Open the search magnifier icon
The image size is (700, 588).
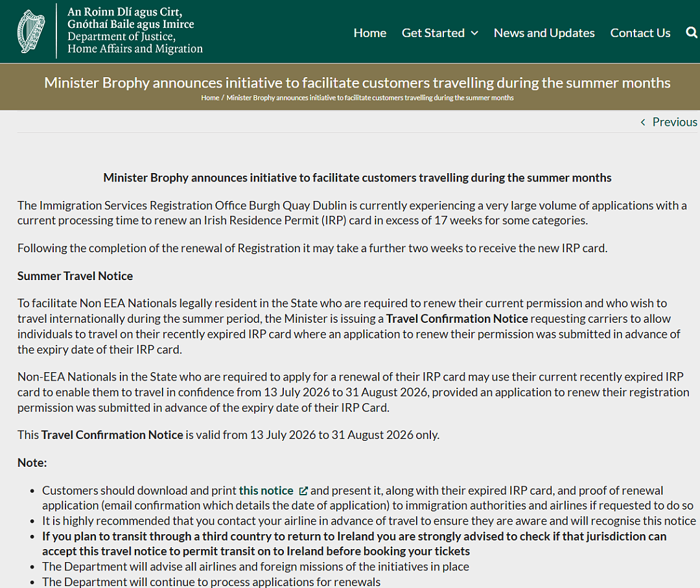pos(692,32)
